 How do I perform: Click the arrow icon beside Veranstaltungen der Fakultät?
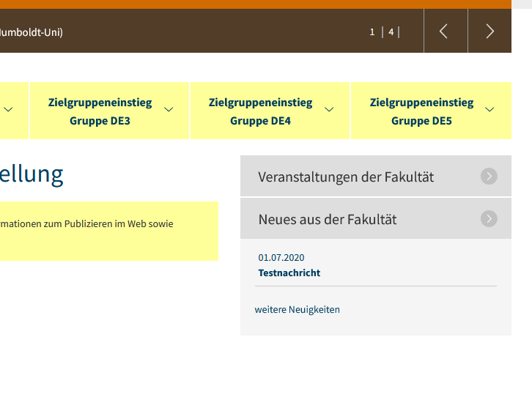click(x=489, y=177)
